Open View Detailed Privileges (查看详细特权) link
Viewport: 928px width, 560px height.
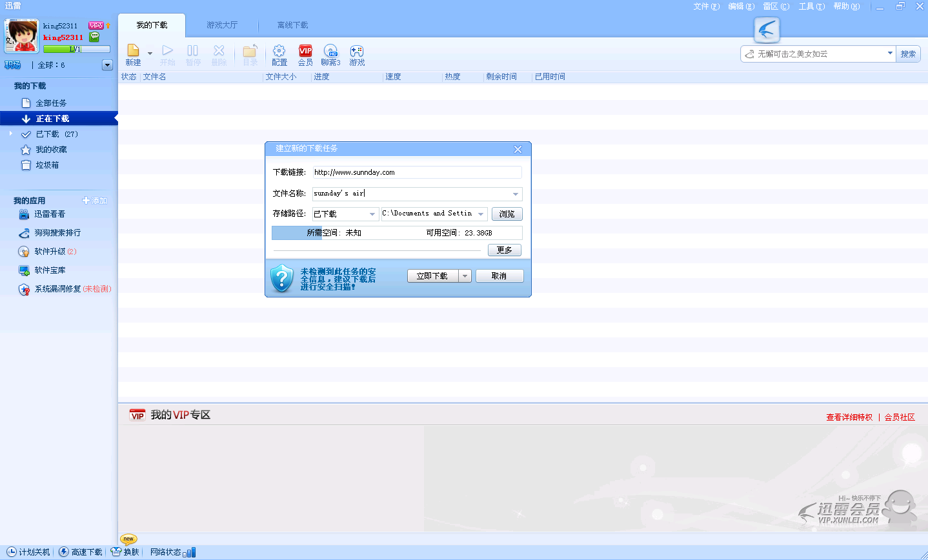click(x=849, y=417)
